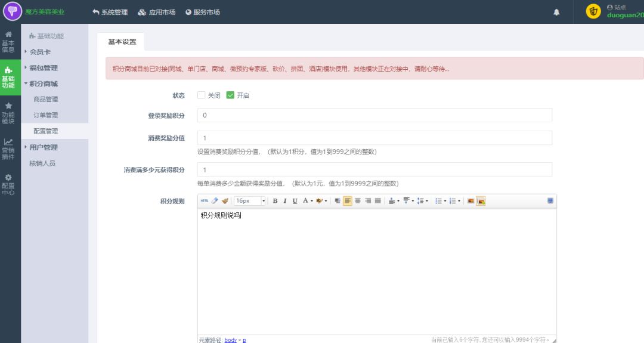
Task: Click the single image upload icon
Action: click(x=470, y=201)
